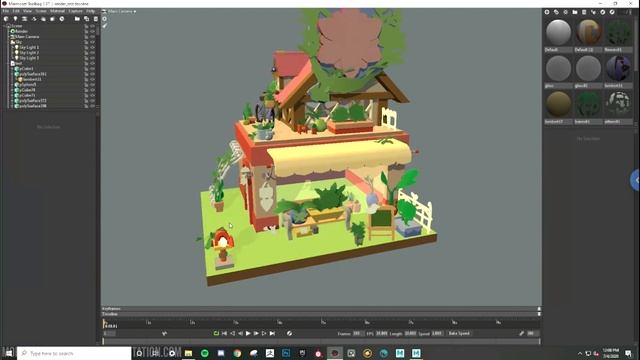
Task: Click the folder group icon in scene toolbar
Action: (x=77, y=19)
